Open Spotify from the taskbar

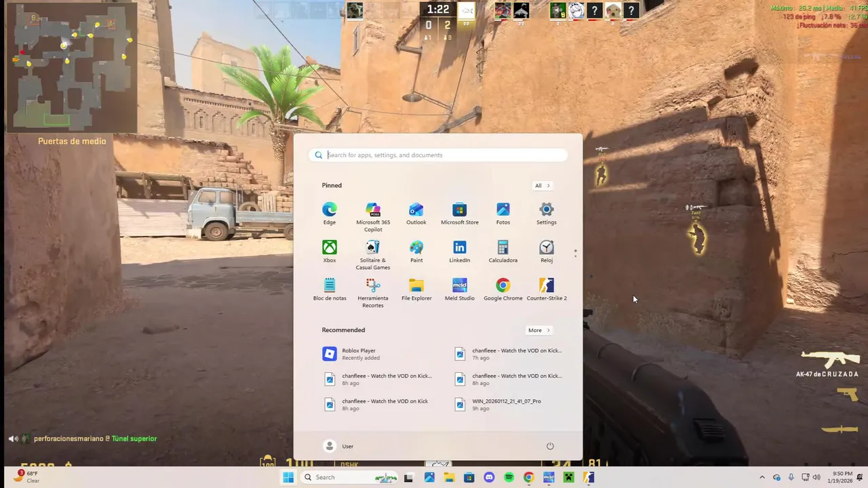click(509, 477)
